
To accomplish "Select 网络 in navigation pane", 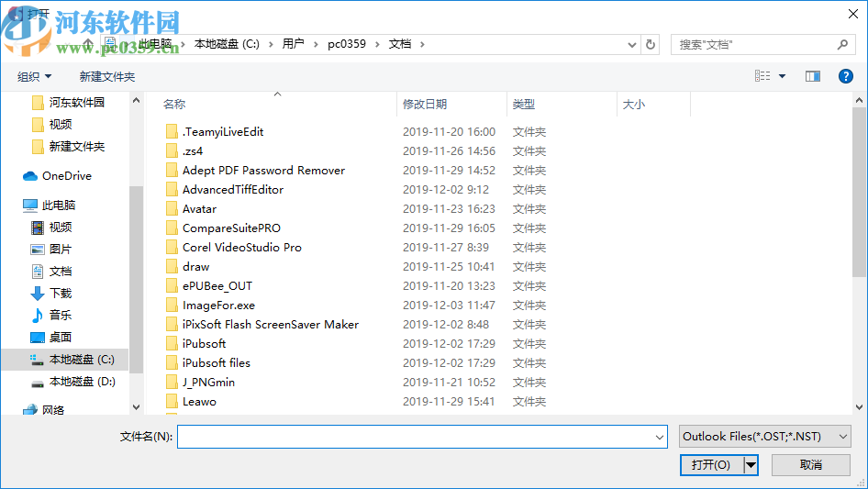I will [44, 410].
